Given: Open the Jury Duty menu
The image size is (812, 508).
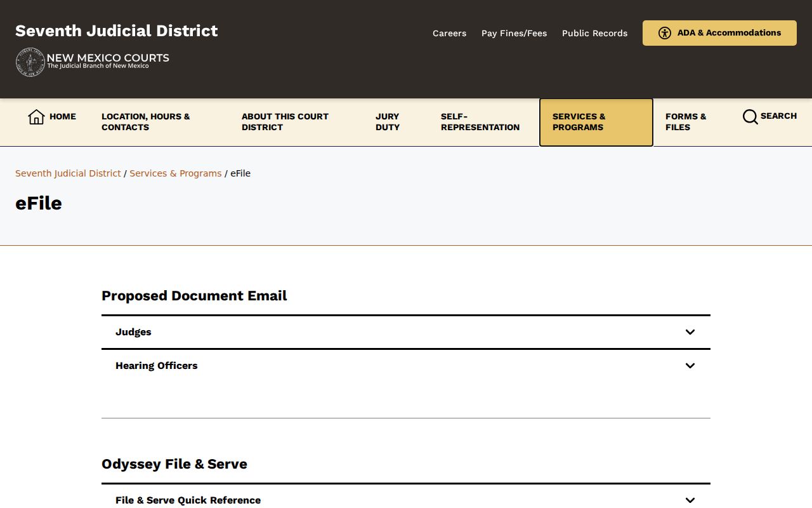Looking at the screenshot, I should click(388, 122).
